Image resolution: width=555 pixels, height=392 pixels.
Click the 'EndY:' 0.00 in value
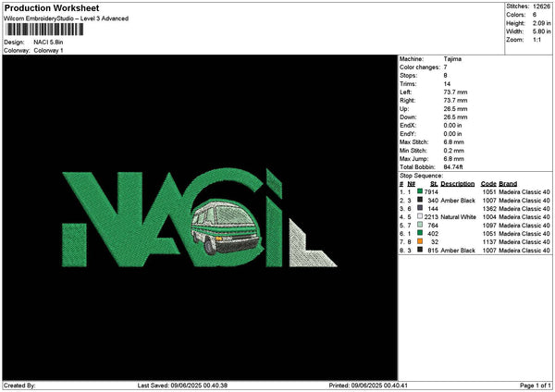coord(452,134)
